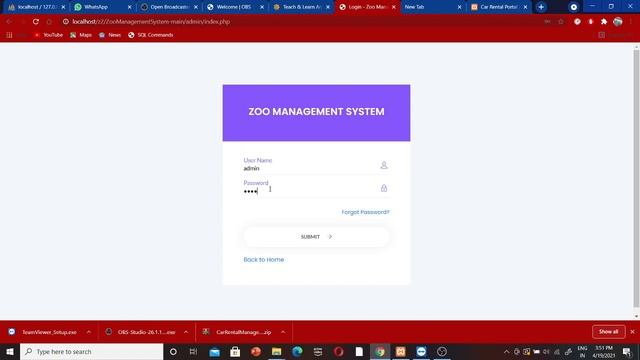Open the Opera browser taskbar icon
The width and height of the screenshot is (640, 360).
tap(338, 351)
